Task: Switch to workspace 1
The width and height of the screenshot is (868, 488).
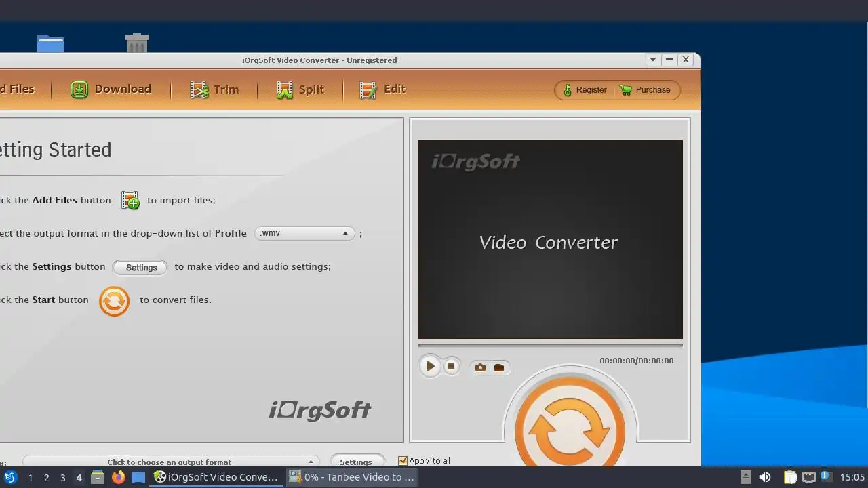Action: (30, 477)
